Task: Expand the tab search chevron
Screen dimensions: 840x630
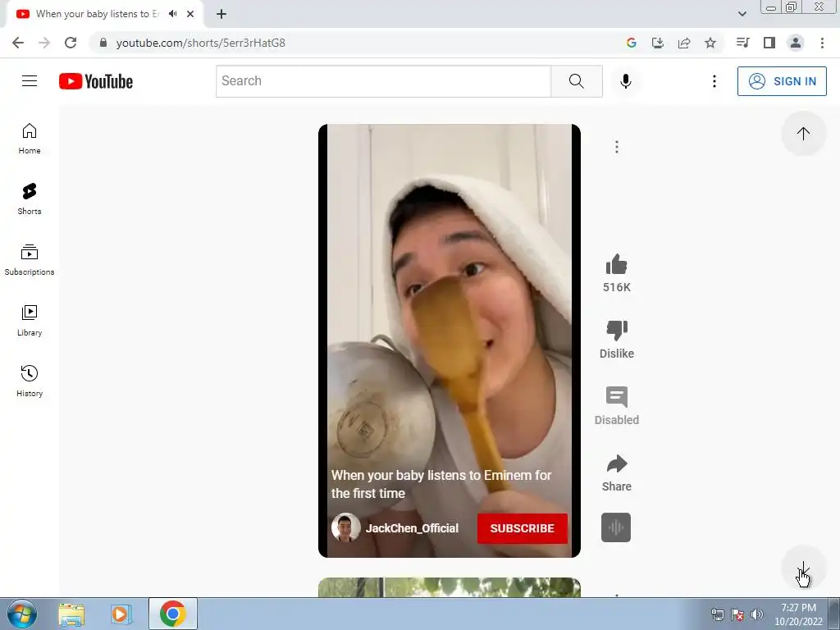Action: click(x=742, y=14)
